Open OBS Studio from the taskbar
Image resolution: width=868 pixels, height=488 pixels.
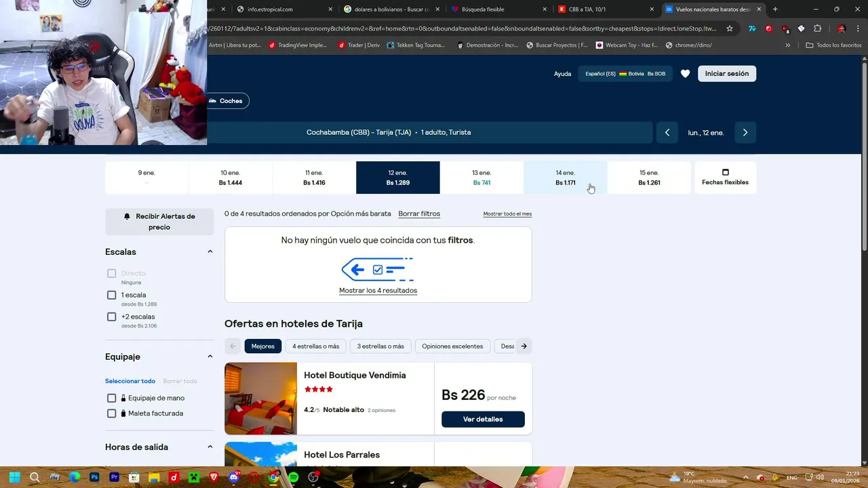coord(313,477)
